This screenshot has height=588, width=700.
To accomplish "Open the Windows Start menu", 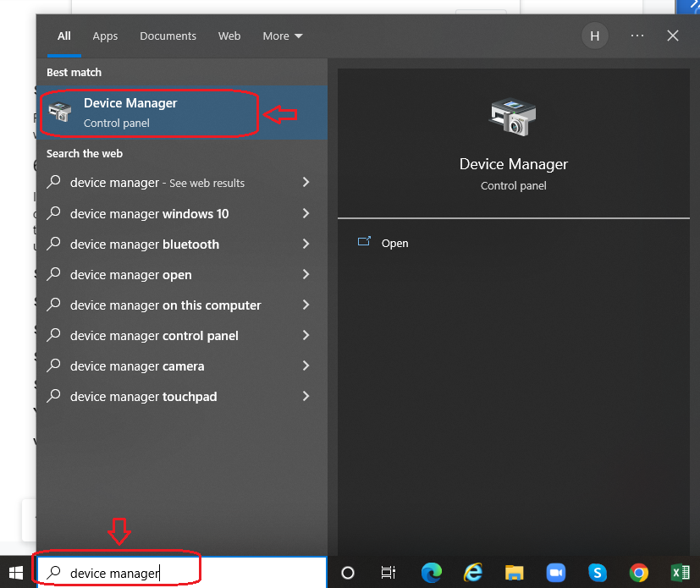I will [16, 573].
